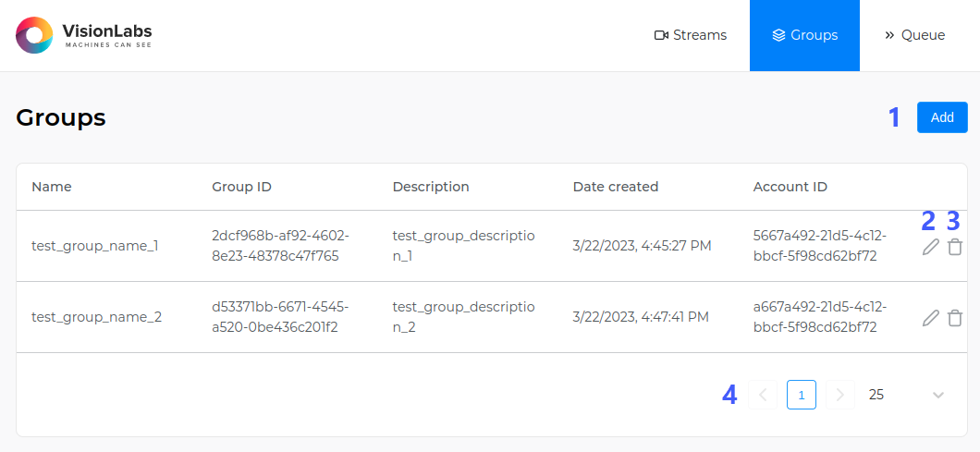Click trash icon for test_group_name_2

click(x=955, y=318)
